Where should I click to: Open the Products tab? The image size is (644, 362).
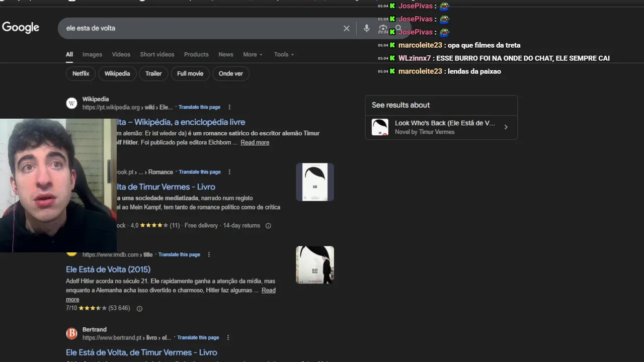click(x=196, y=54)
